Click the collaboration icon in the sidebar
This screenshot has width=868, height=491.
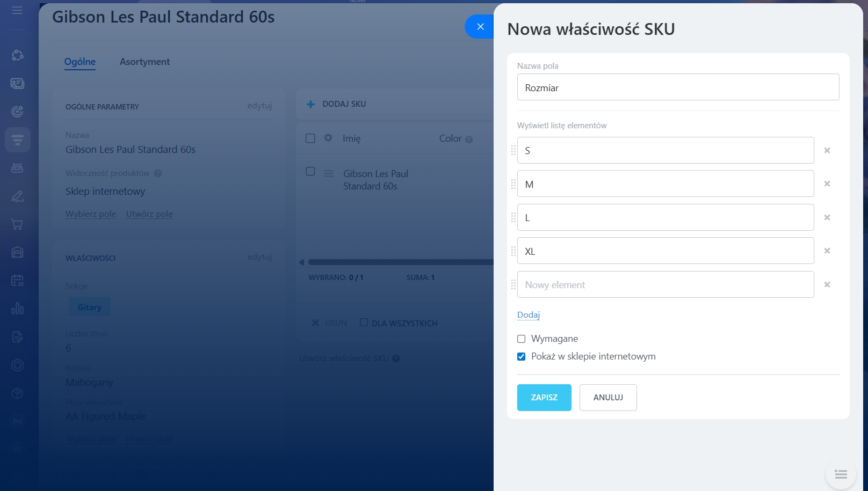coord(17,55)
